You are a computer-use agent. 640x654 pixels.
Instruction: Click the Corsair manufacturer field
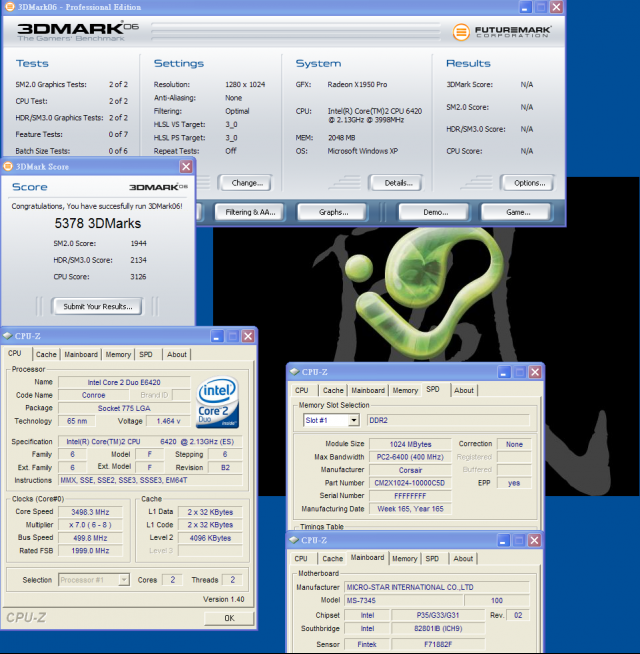coord(410,470)
